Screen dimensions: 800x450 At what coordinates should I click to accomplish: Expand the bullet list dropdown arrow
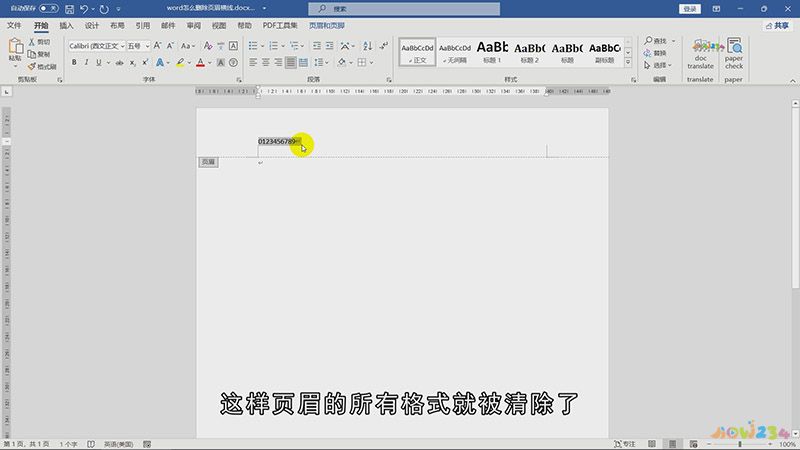tap(262, 46)
